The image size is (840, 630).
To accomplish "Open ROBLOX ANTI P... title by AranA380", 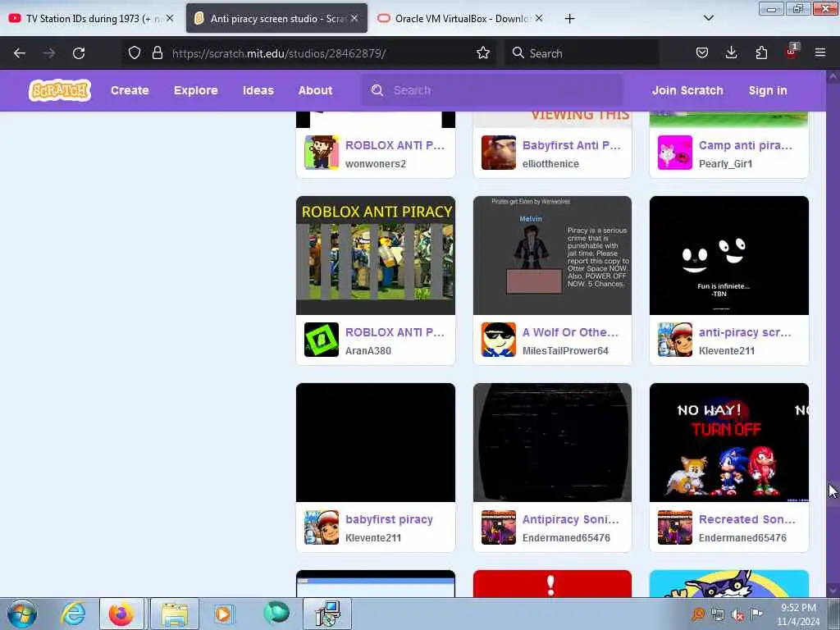I will pos(395,332).
